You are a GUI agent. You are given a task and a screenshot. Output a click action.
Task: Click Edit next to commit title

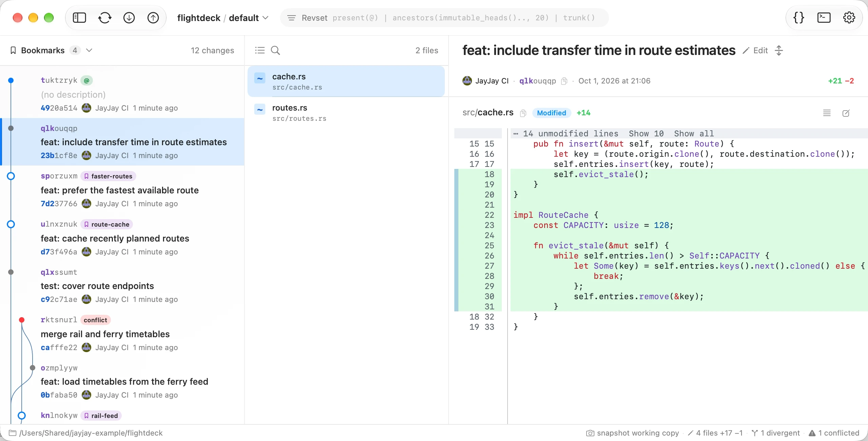(x=755, y=51)
